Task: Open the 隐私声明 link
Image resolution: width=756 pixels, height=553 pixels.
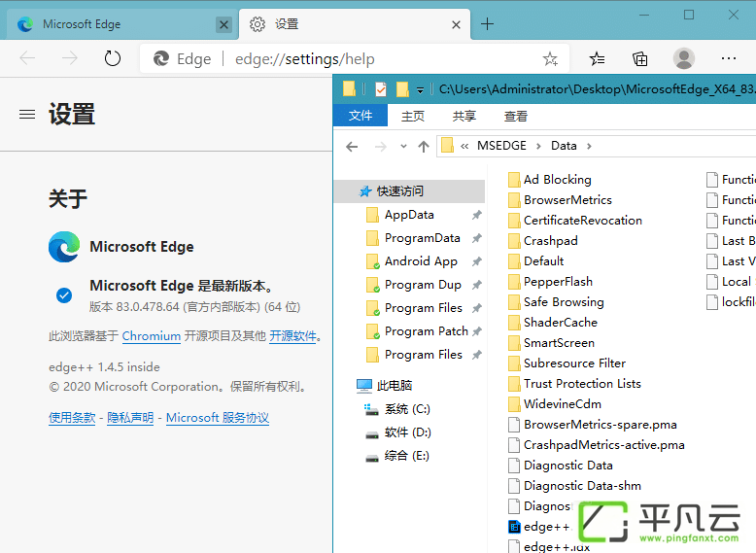Action: pos(130,418)
